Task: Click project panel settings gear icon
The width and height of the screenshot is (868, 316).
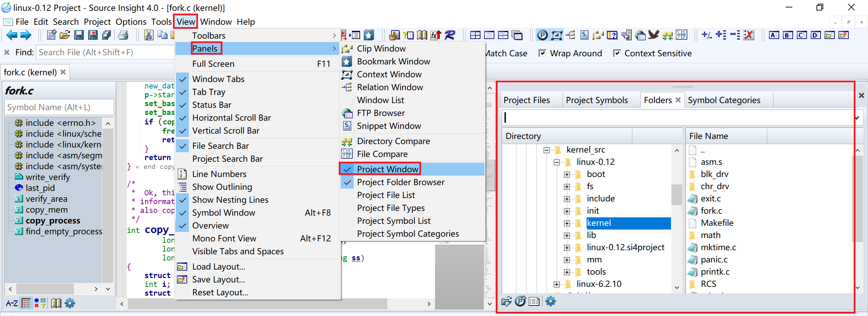Action: pos(550,301)
